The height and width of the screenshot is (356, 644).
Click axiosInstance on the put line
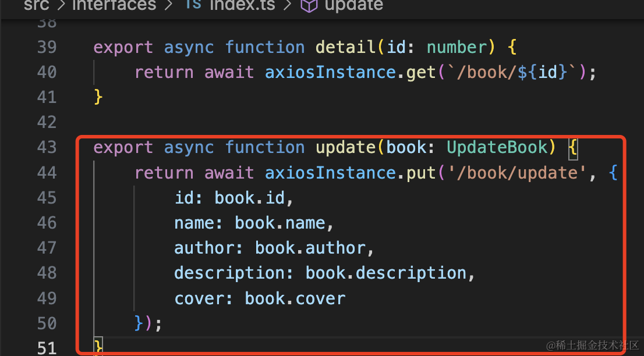(x=331, y=173)
